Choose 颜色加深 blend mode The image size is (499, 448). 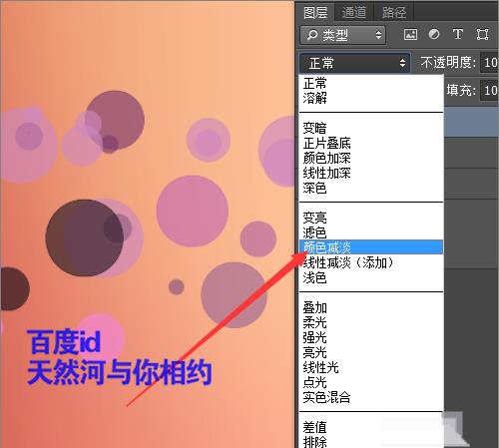pos(371,158)
